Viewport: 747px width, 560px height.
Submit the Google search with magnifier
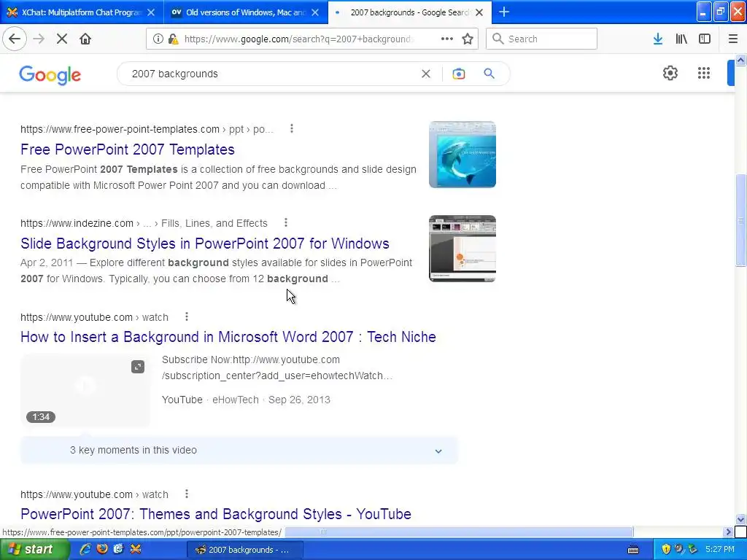pos(489,74)
